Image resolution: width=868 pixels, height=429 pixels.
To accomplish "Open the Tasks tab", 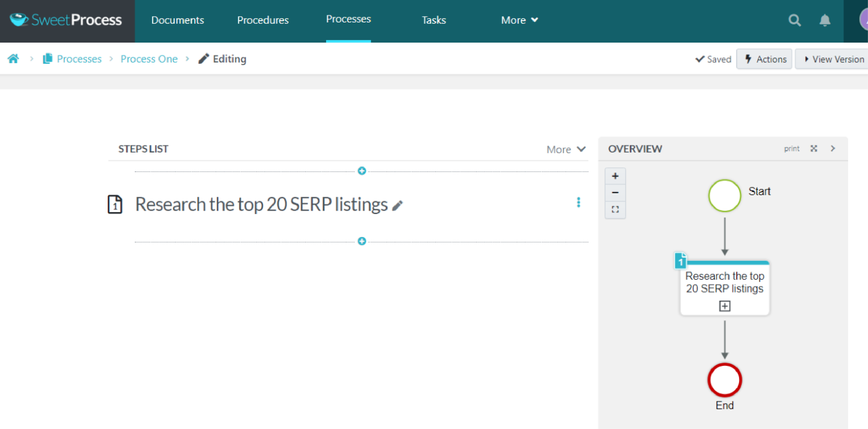I will coord(434,20).
